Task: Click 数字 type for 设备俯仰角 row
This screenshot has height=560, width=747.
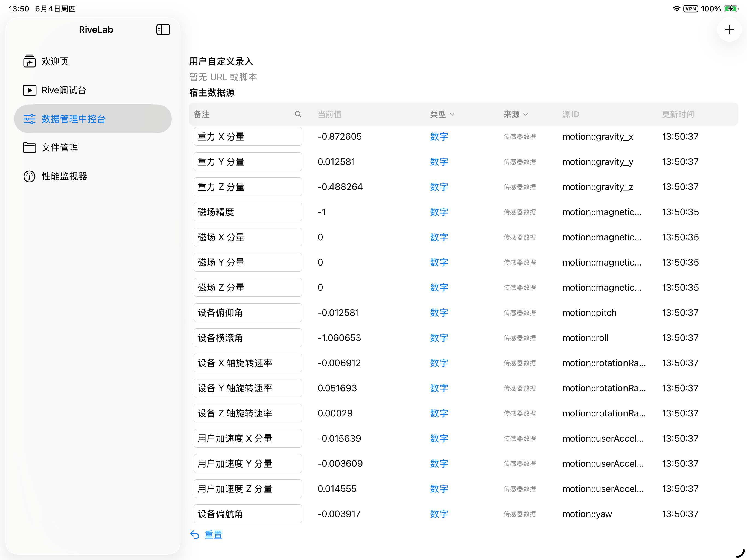Action: click(x=439, y=313)
